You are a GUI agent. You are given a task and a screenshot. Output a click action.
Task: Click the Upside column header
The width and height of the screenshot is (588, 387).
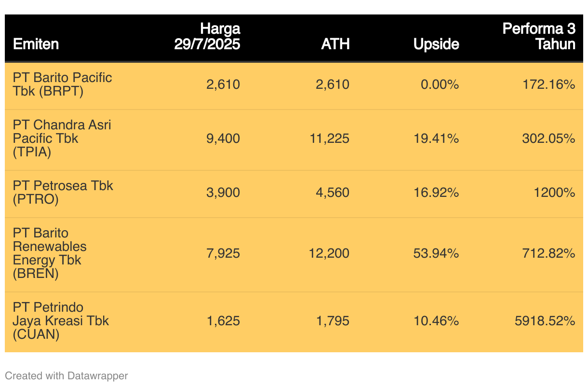[436, 44]
